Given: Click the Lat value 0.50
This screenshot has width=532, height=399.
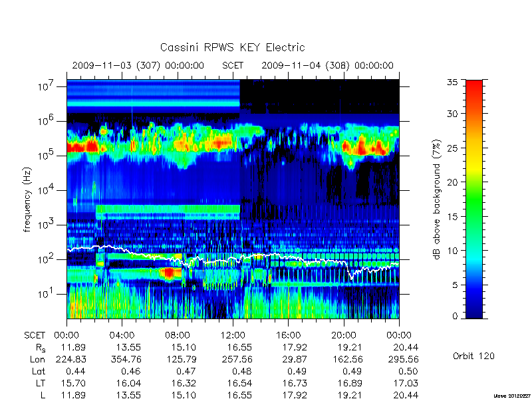Looking at the screenshot, I should tap(408, 371).
